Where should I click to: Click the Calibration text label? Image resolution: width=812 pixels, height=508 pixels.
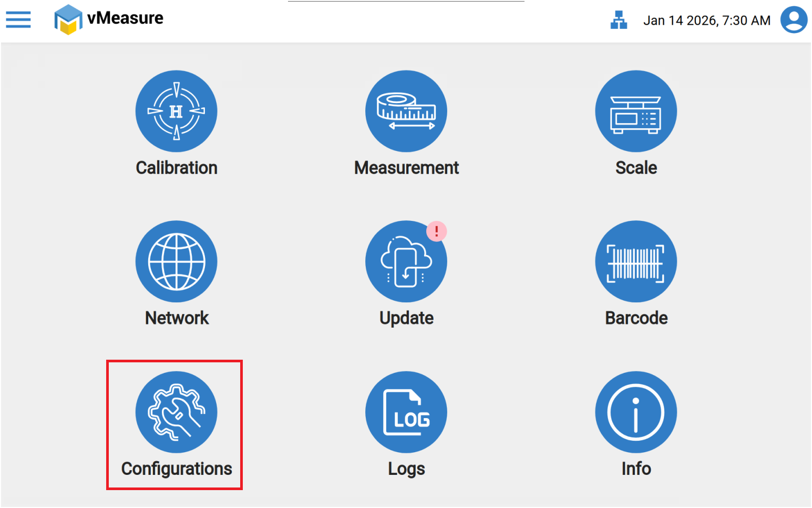tap(177, 168)
